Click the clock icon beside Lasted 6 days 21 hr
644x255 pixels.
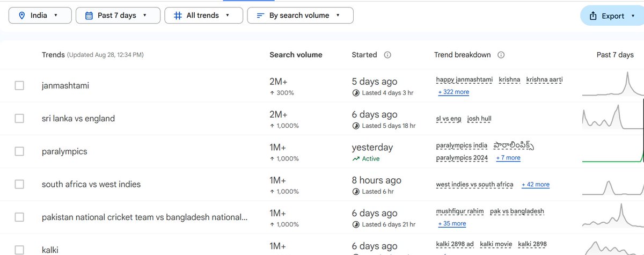click(356, 224)
